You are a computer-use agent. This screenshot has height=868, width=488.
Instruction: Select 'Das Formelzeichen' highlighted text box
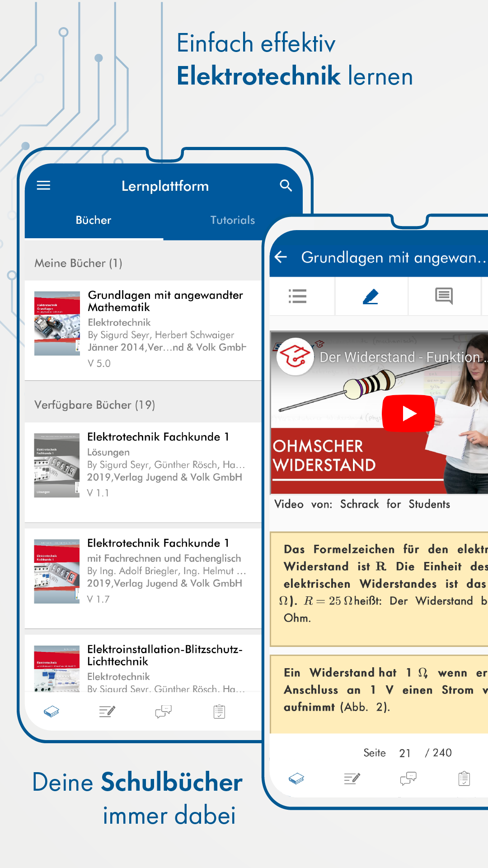pos(379,589)
